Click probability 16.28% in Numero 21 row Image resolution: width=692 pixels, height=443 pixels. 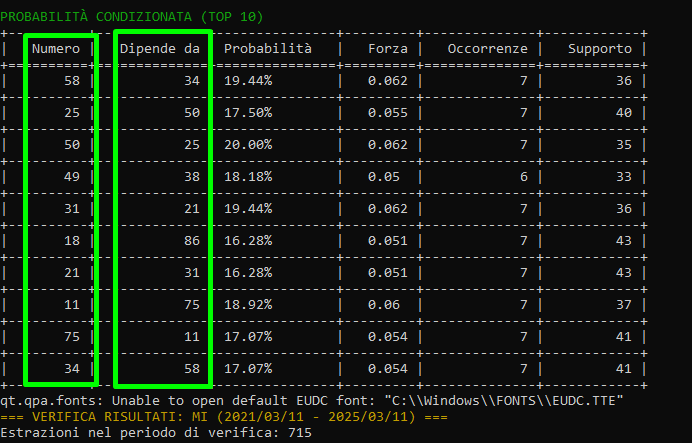[x=248, y=273]
